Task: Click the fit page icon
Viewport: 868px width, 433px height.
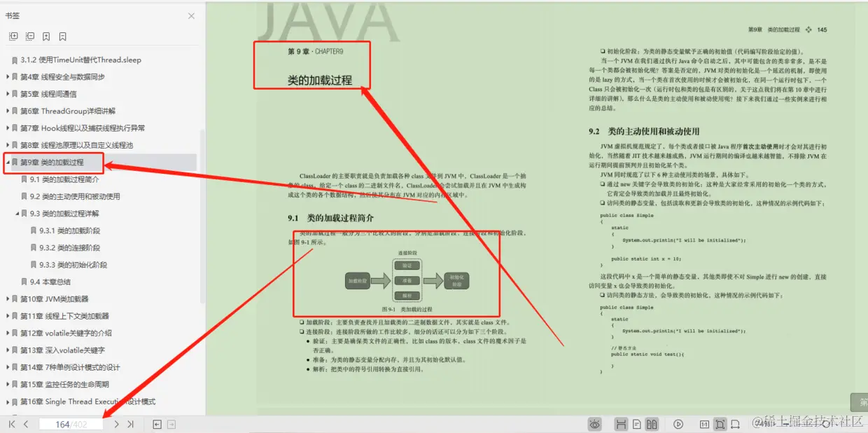Action: pos(720,424)
